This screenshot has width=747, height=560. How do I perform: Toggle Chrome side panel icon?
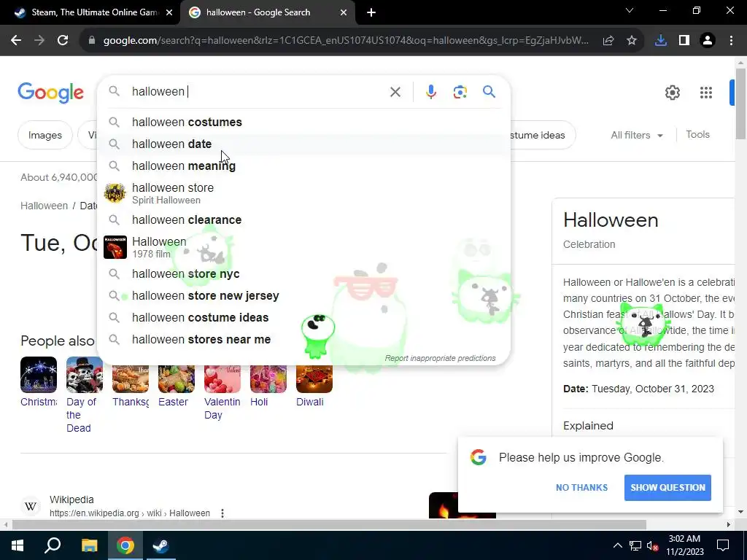[684, 41]
